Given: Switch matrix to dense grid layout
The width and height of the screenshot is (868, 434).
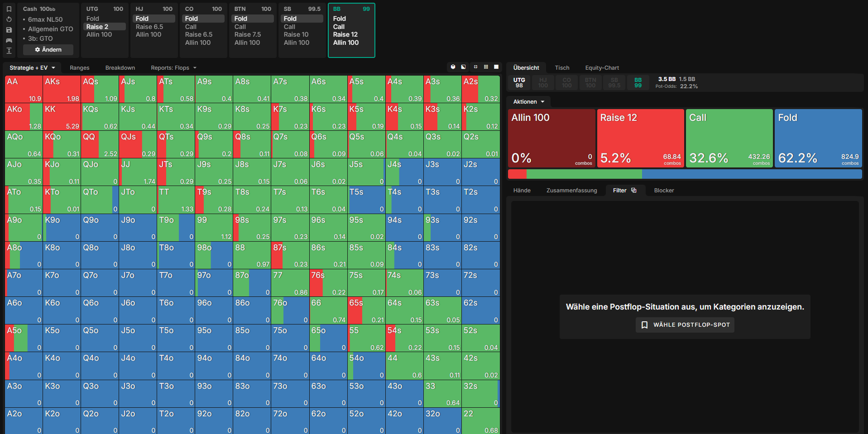Looking at the screenshot, I should tap(486, 67).
